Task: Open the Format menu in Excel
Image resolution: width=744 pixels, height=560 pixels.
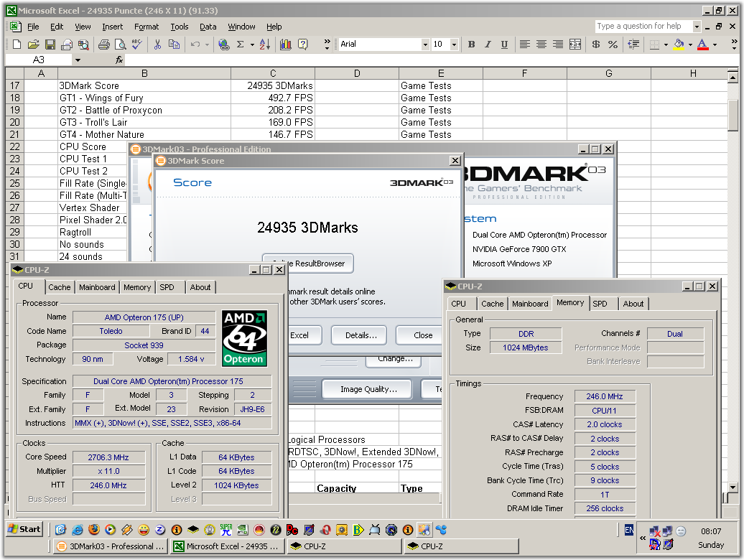Action: pos(147,27)
